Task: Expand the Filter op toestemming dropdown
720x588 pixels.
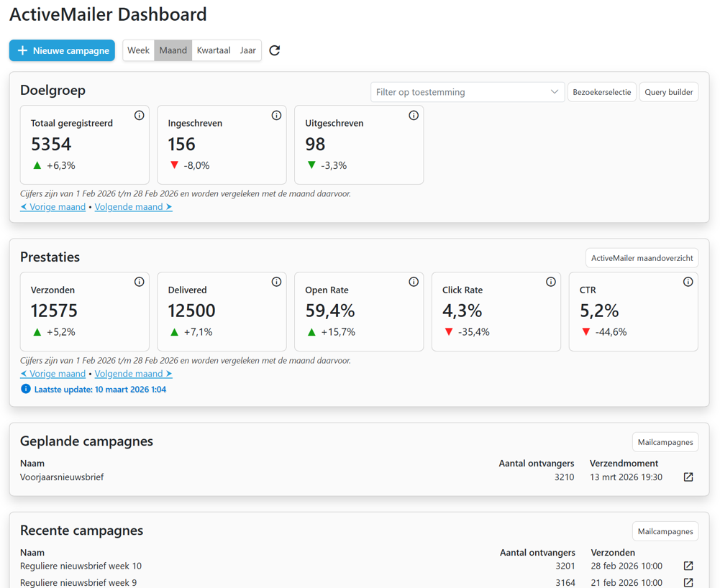Action: [468, 92]
